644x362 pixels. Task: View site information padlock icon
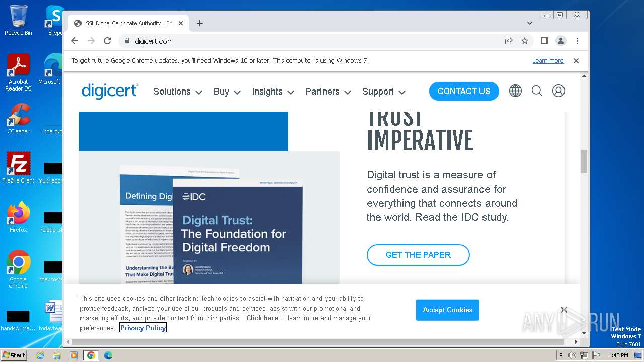pos(127,41)
